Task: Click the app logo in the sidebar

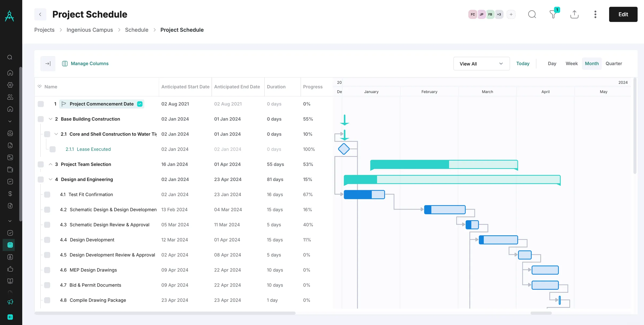Action: 10,16
